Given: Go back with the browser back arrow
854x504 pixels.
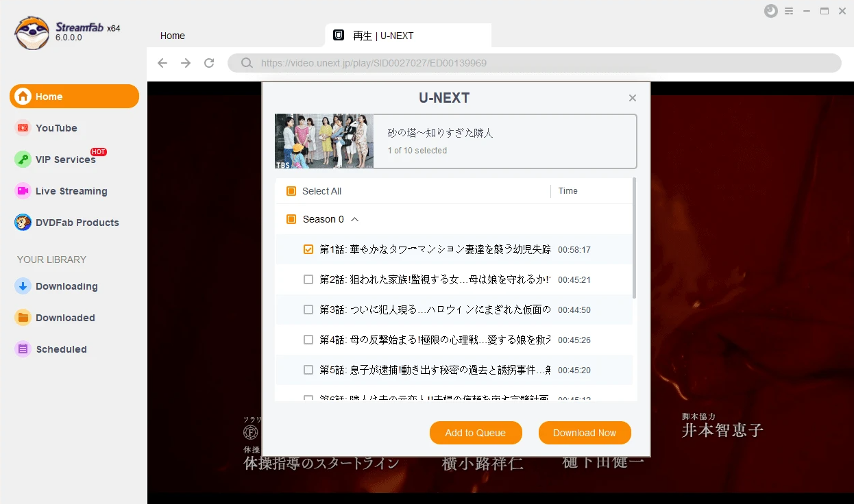Looking at the screenshot, I should coord(162,63).
